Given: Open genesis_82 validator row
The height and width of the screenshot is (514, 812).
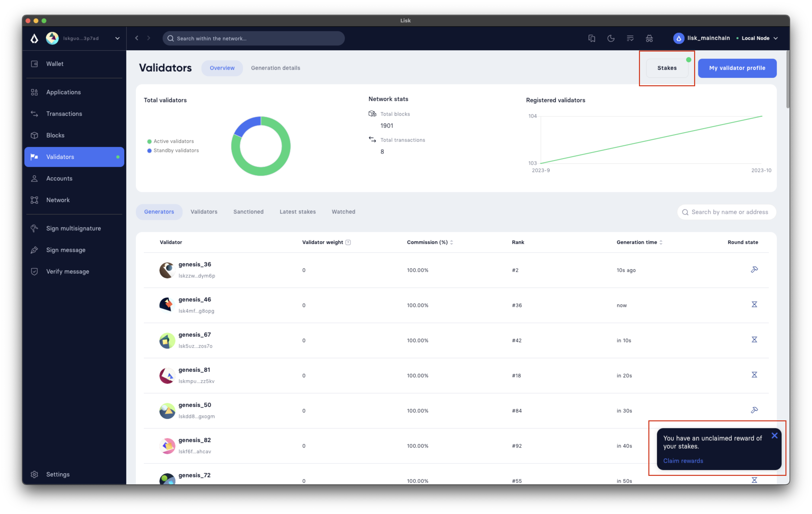Looking at the screenshot, I should pyautogui.click(x=456, y=446).
